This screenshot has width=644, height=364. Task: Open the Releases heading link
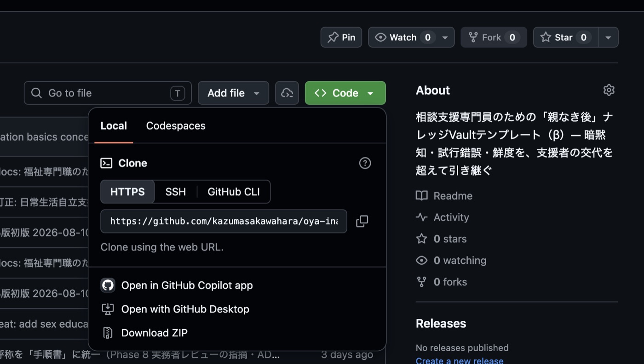[441, 324]
